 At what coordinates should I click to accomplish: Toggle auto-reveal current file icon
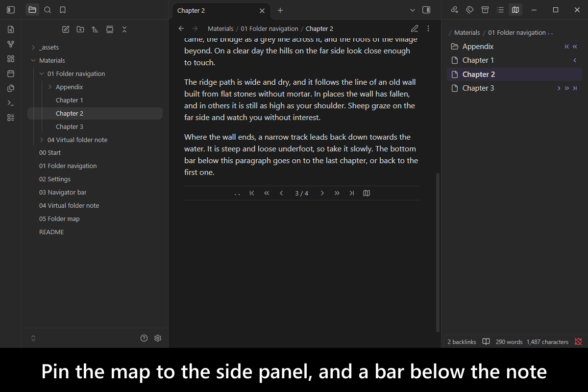110,29
